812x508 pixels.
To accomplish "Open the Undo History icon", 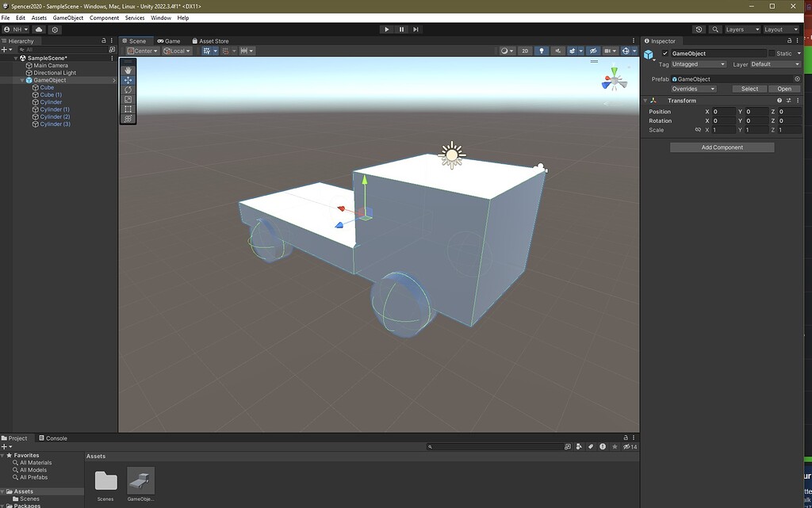I will click(699, 29).
